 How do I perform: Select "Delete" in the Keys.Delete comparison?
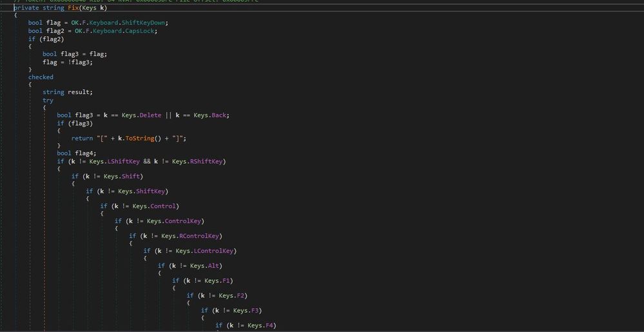(150, 115)
